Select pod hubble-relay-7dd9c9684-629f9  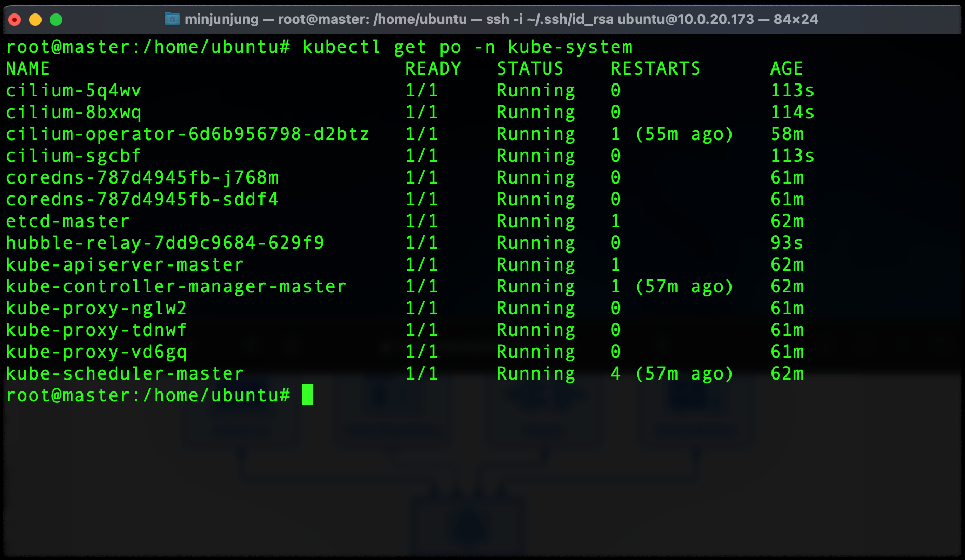[x=165, y=243]
